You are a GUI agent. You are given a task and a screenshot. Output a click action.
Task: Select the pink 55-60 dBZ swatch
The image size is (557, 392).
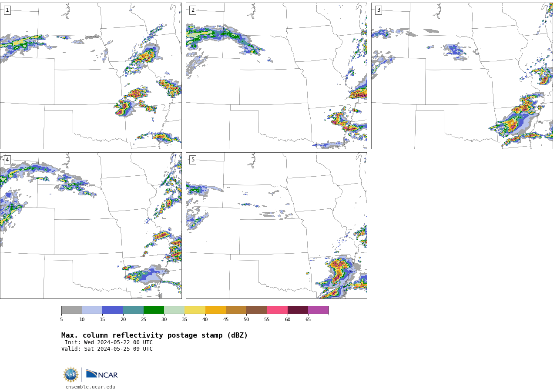(277, 310)
